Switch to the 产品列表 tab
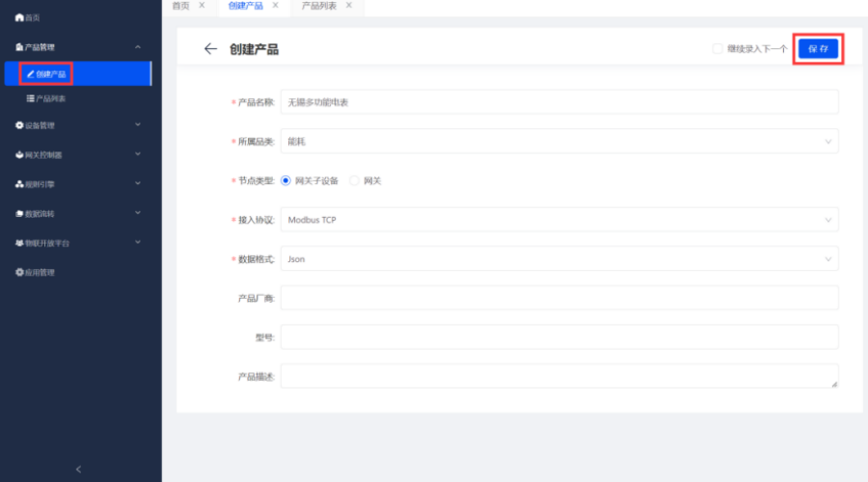Image resolution: width=868 pixels, height=482 pixels. 319,6
